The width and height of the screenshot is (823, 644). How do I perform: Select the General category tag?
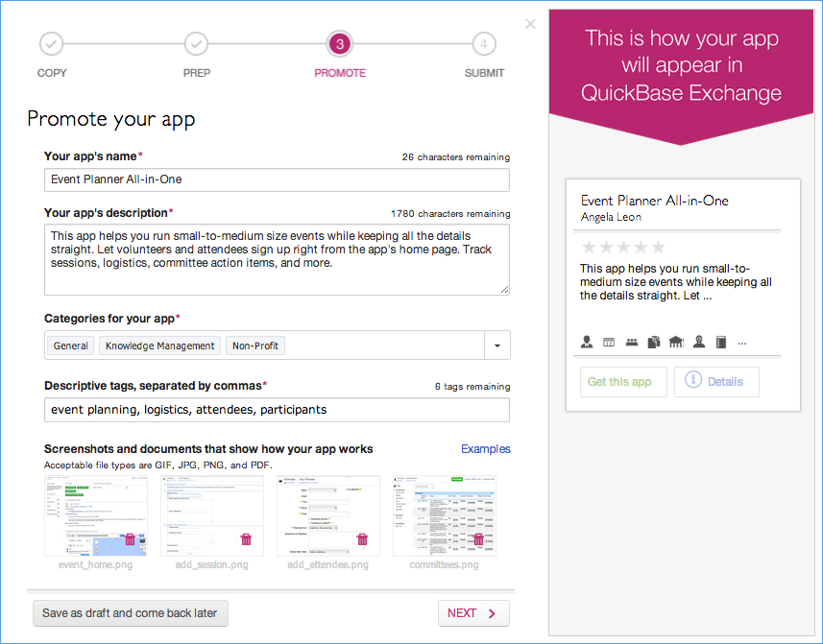point(71,346)
